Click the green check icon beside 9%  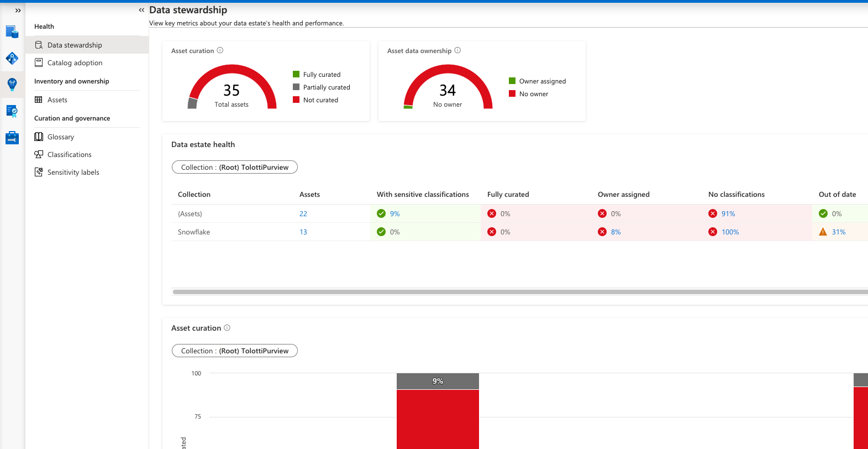[x=381, y=213]
